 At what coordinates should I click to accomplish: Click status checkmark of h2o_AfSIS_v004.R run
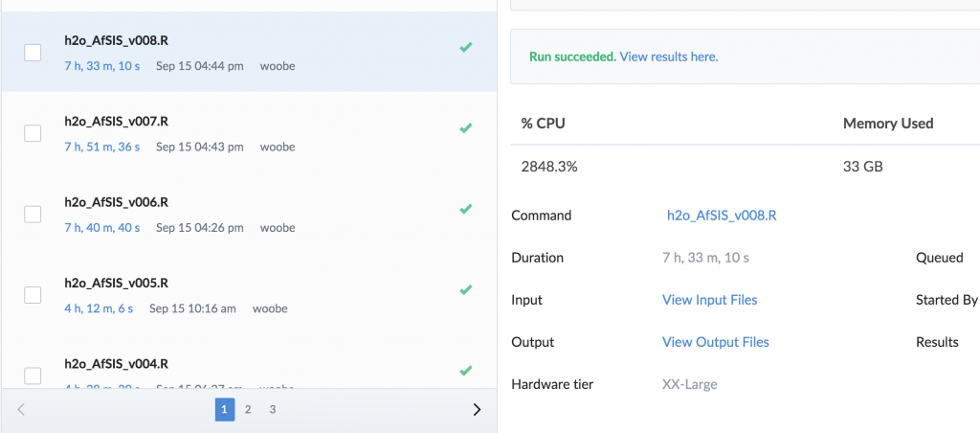click(x=466, y=370)
